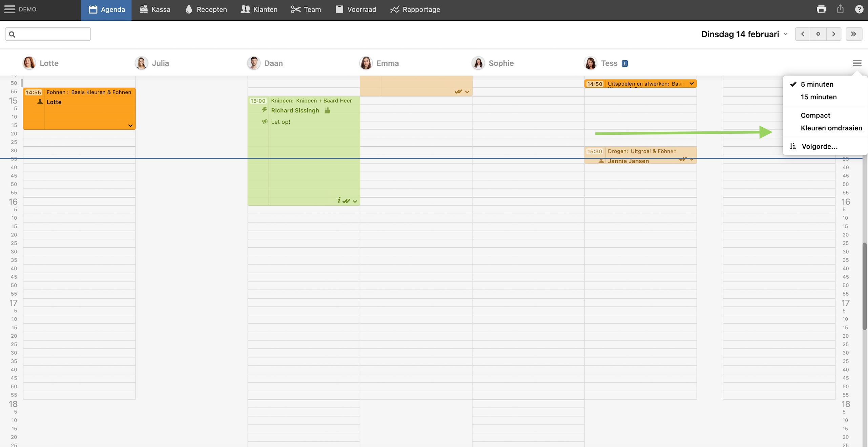Go to the next day arrow
The width and height of the screenshot is (868, 447).
point(833,34)
